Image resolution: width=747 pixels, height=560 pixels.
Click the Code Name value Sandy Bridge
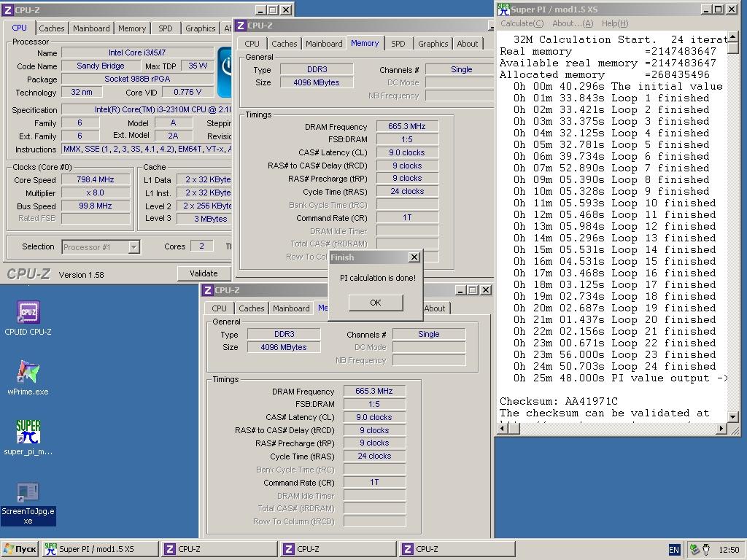click(x=101, y=66)
